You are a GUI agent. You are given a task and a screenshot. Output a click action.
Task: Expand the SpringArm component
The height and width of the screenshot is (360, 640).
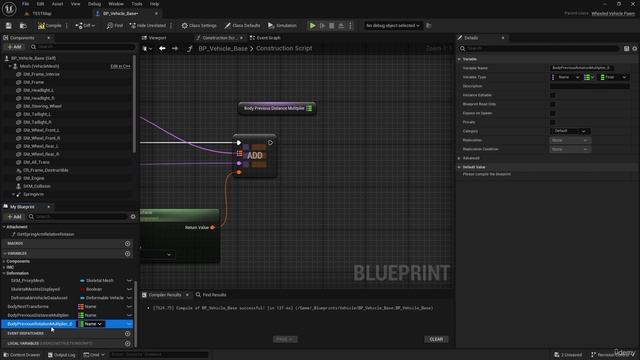tap(13, 194)
